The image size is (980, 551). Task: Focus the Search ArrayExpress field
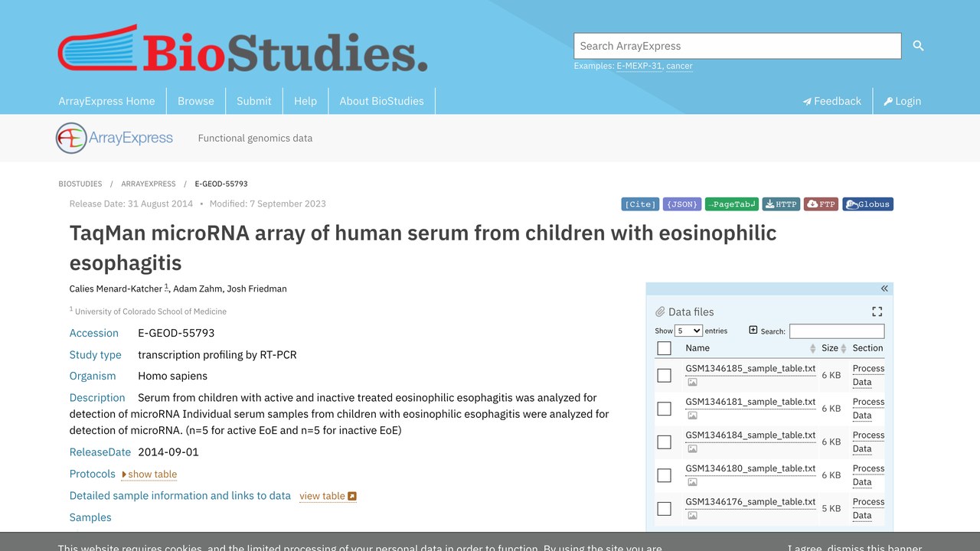737,46
